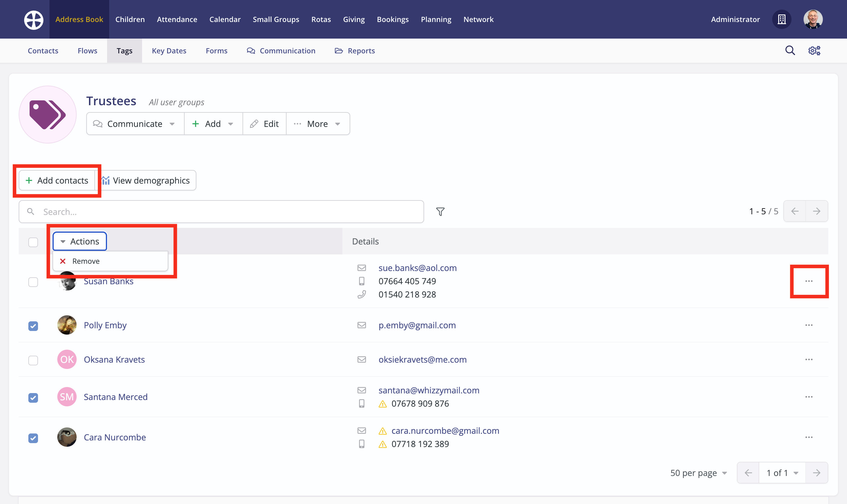Click the Add contacts button
This screenshot has height=504, width=847.
57,180
